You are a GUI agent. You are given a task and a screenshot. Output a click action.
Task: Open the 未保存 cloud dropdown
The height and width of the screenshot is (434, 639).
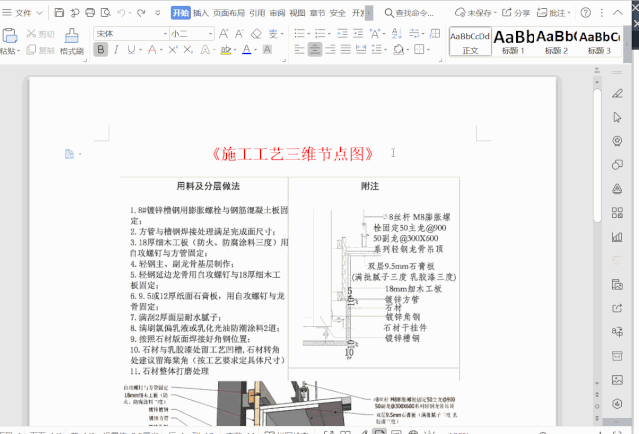point(476,13)
